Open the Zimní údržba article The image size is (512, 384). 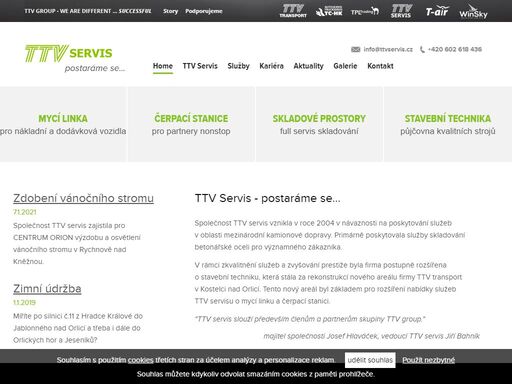tap(47, 289)
